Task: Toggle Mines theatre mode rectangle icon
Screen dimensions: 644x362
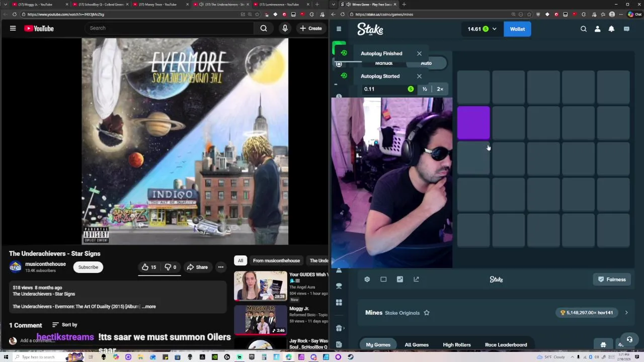Action: click(383, 280)
